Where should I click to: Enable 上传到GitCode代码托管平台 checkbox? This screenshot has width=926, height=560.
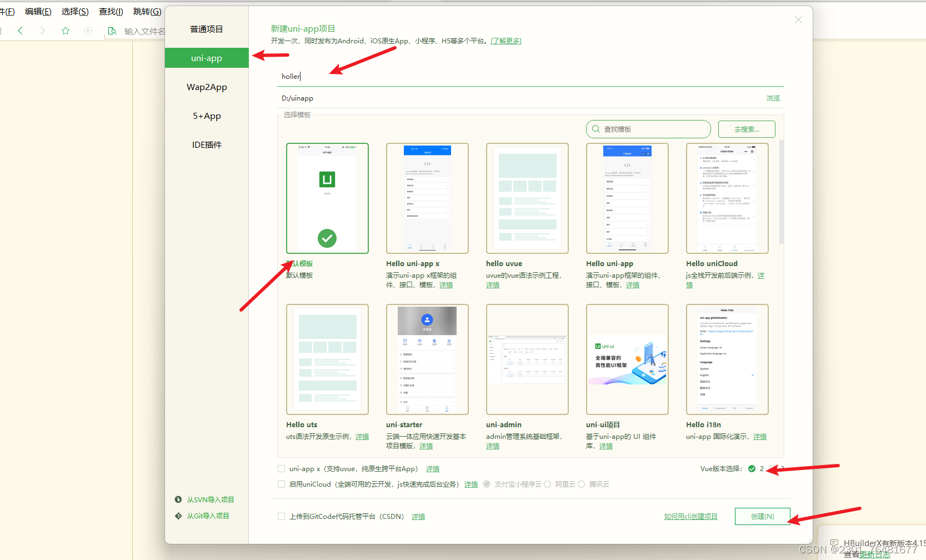[281, 517]
